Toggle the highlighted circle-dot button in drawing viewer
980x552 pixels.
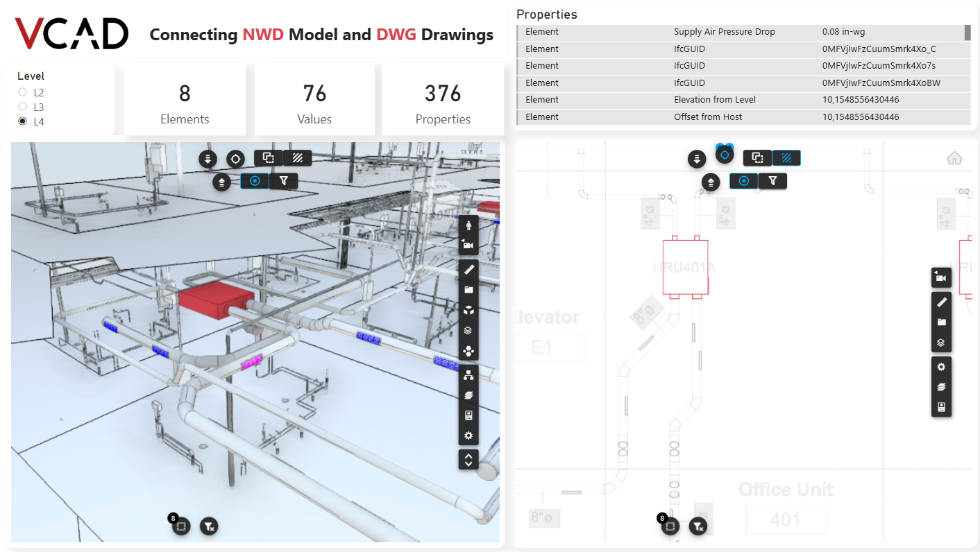(744, 181)
